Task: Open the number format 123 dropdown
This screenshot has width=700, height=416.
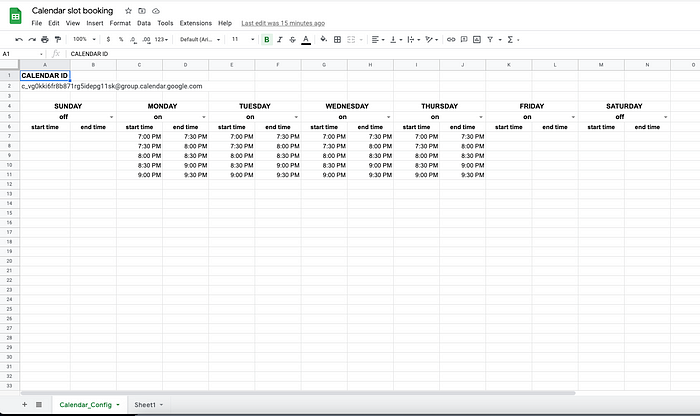Action: 161,40
